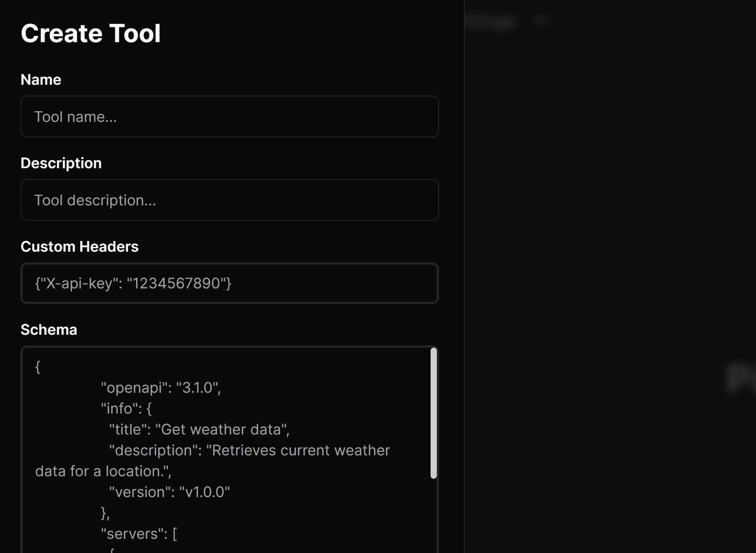Click the Description field label

[x=61, y=163]
